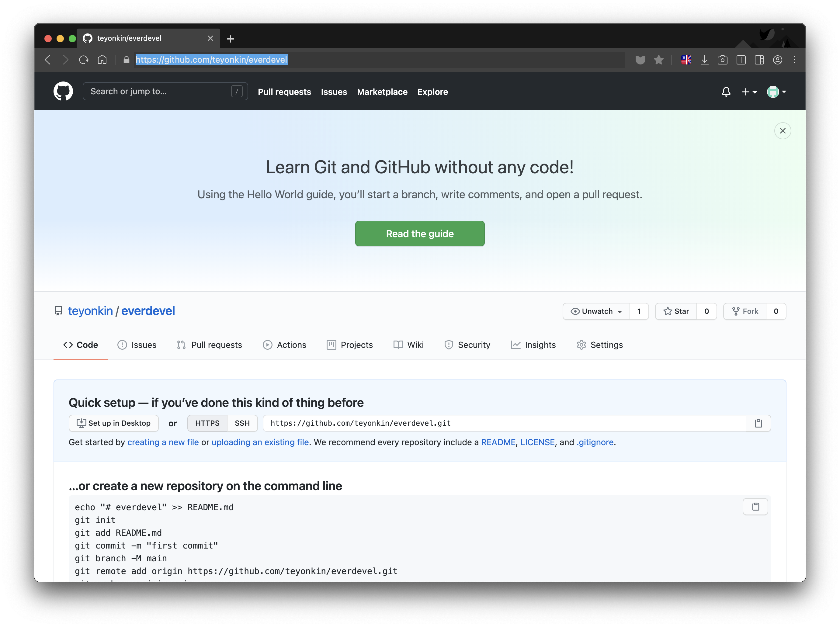The width and height of the screenshot is (840, 627).
Task: Click Pull requests in the top navigation
Action: [x=284, y=92]
